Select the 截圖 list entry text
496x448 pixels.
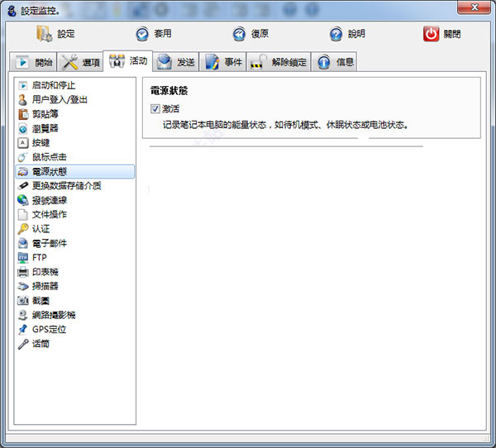click(x=41, y=301)
